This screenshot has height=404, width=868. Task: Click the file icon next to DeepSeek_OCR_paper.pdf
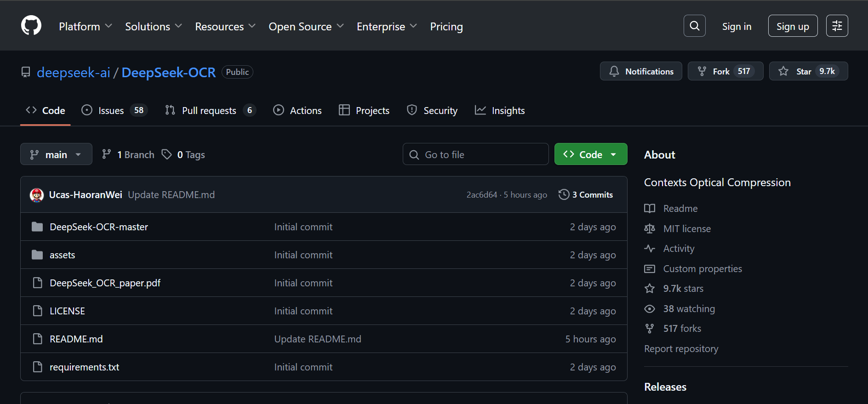pyautogui.click(x=38, y=283)
